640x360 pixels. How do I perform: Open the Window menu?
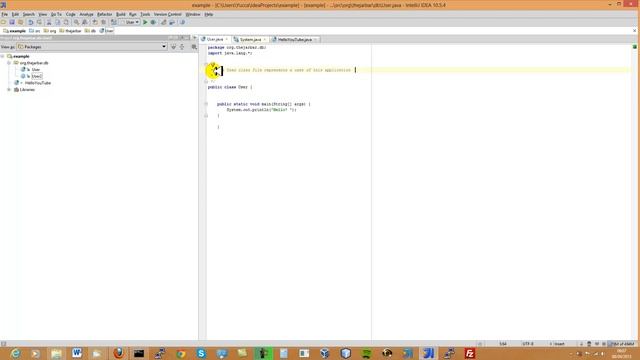(193, 14)
